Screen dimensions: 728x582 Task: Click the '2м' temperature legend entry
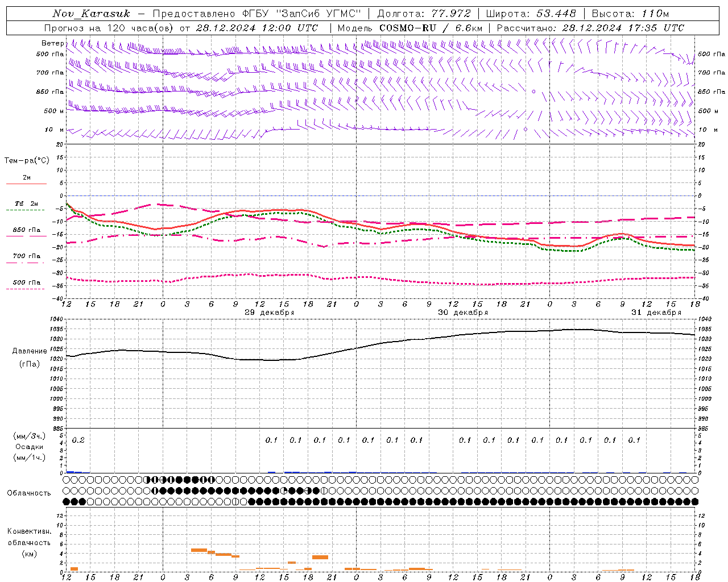(x=27, y=178)
